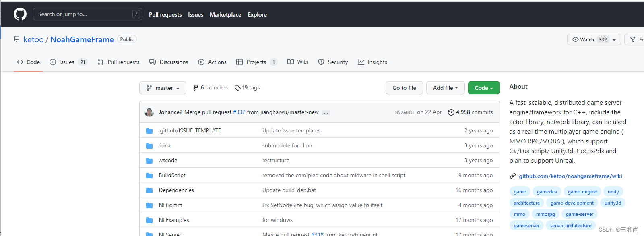Click the Johance2 avatar thumbnail
Screen dimensions: 644x236
[x=149, y=112]
